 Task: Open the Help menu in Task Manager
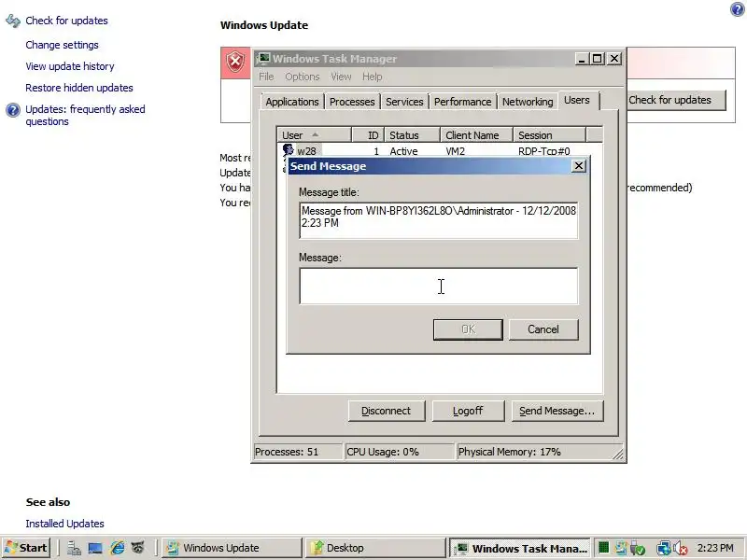pyautogui.click(x=372, y=77)
